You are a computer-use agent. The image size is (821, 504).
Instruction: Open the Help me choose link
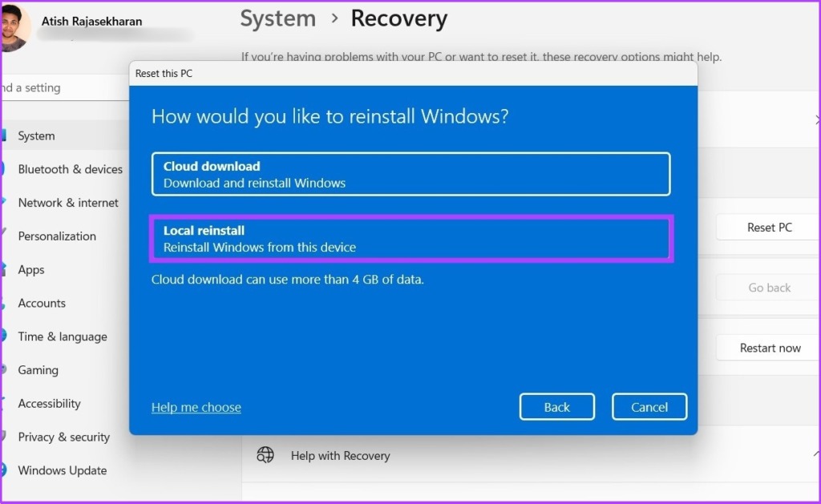point(196,407)
